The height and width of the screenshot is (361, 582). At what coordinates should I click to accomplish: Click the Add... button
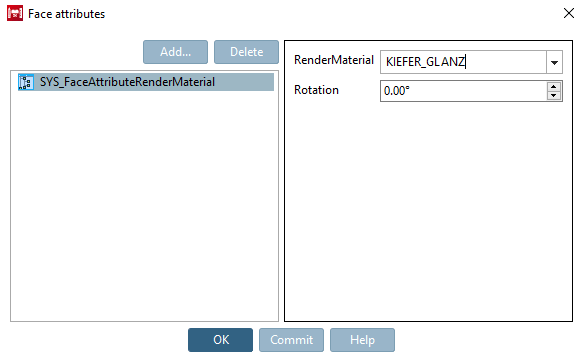[x=175, y=52]
